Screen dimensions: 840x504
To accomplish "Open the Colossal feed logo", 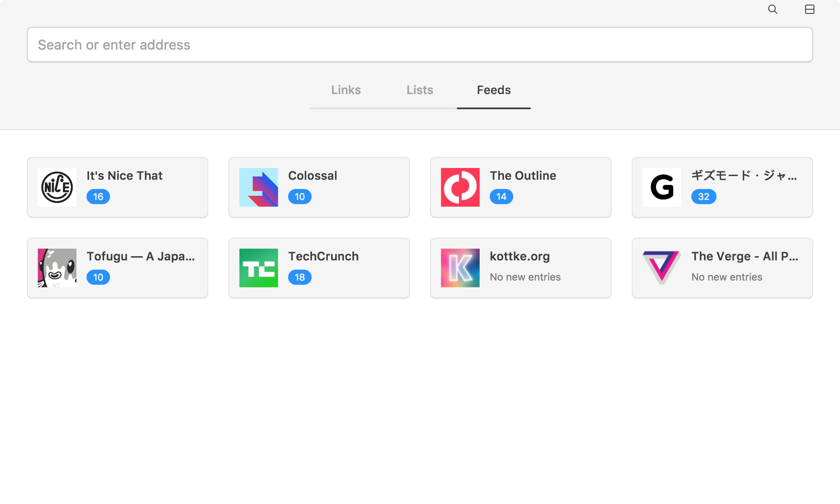I will click(259, 187).
